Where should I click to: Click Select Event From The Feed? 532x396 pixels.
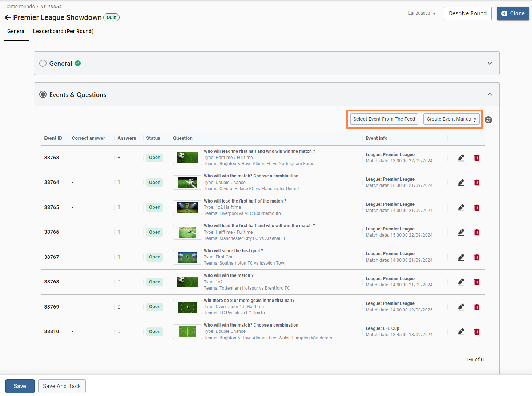(384, 119)
